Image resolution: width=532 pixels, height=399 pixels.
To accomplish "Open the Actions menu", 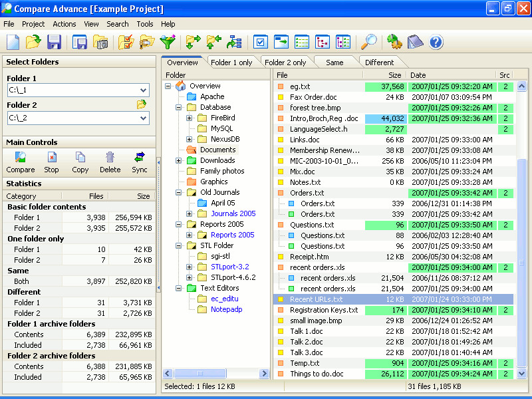I will tap(65, 24).
